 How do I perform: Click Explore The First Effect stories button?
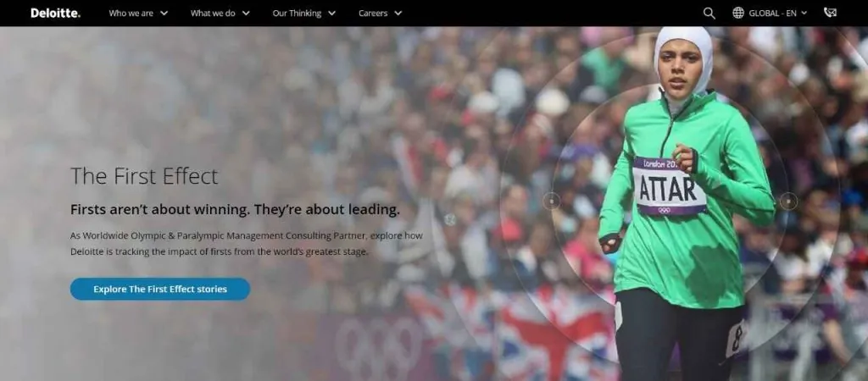(160, 290)
